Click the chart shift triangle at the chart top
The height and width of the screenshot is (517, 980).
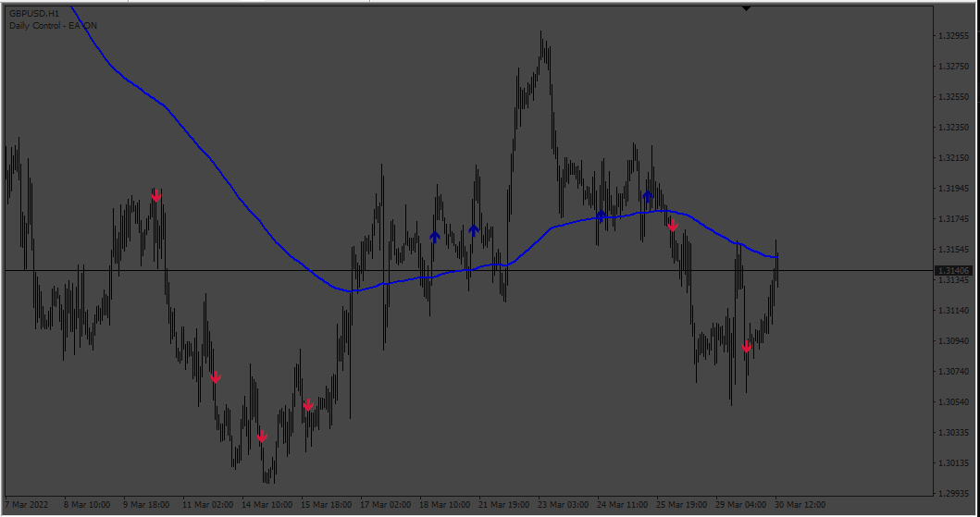click(x=746, y=8)
